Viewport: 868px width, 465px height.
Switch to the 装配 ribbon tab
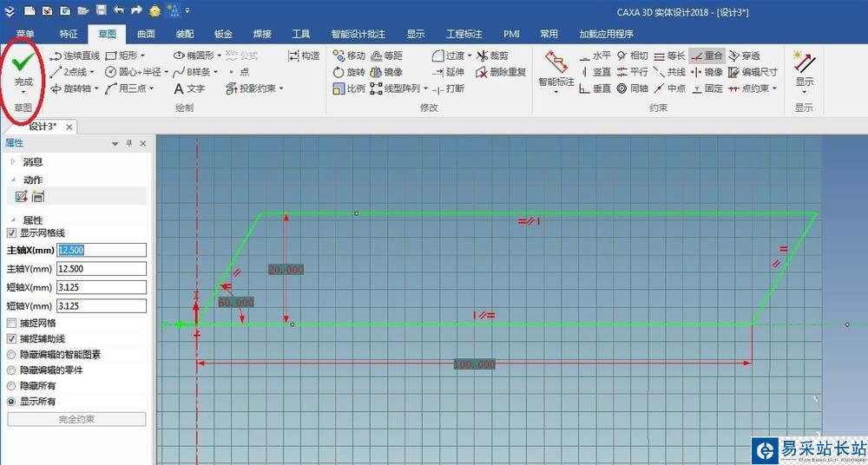(184, 35)
